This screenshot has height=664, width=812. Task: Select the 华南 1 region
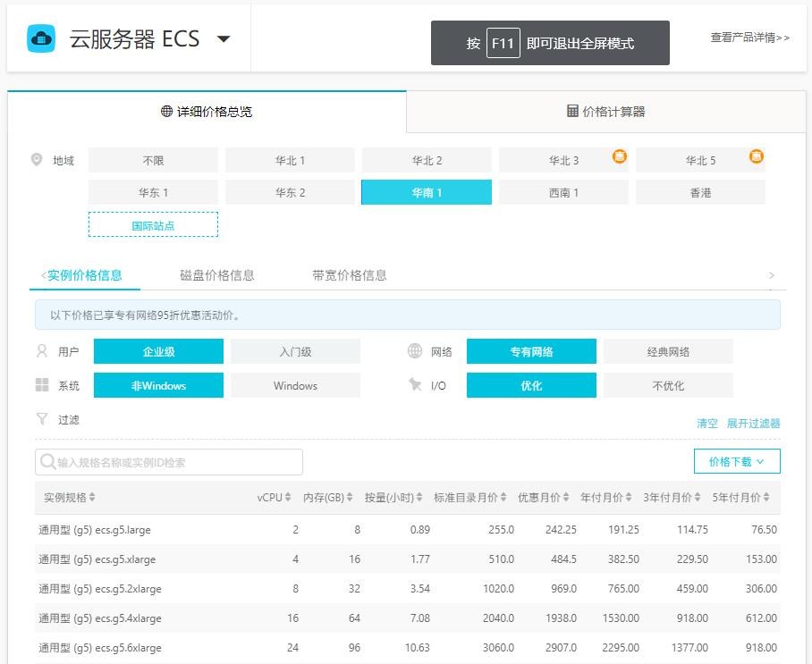427,192
